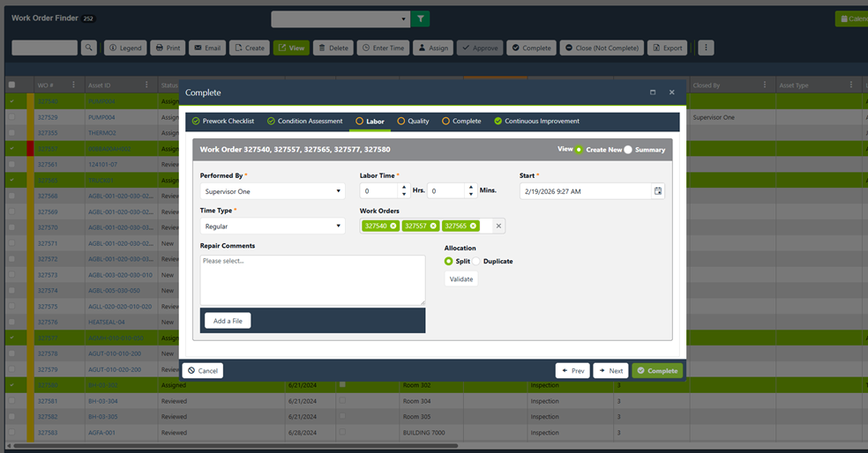Switch to Prework Checklist tab
Viewport: 868px width, 453px height.
tap(223, 121)
